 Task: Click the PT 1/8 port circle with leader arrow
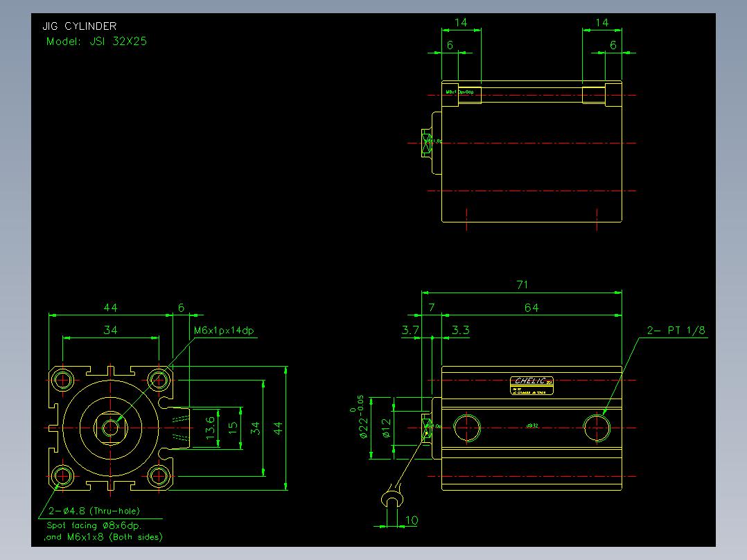[x=597, y=428]
